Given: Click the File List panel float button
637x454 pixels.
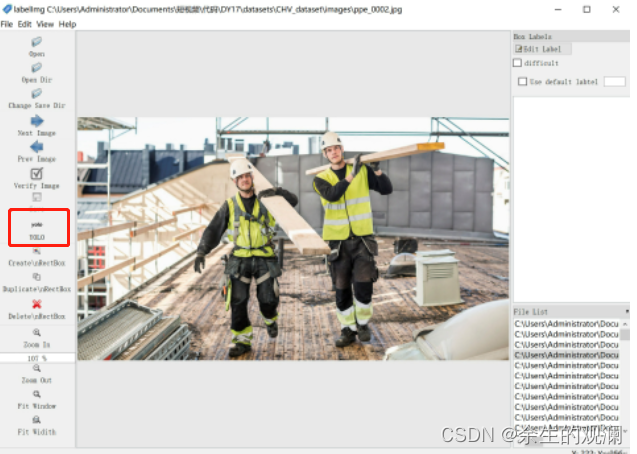Looking at the screenshot, I should 627,311.
